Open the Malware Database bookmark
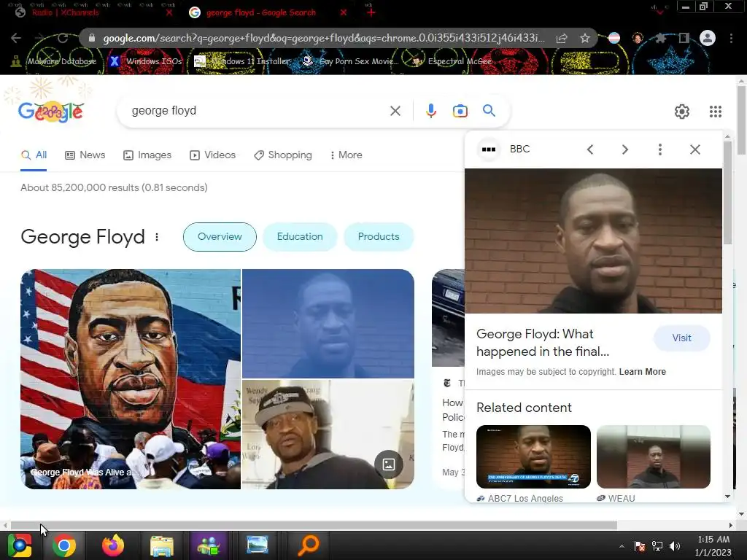747x560 pixels. pos(54,61)
